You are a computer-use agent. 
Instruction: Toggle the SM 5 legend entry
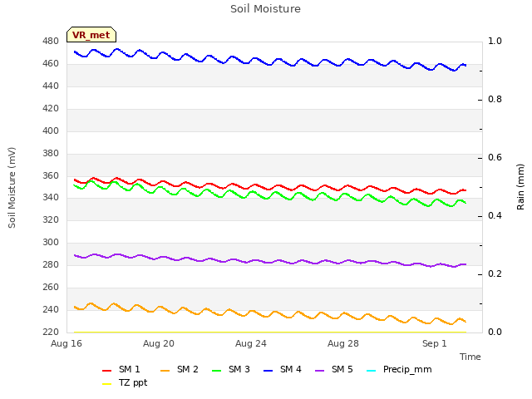pos(334,369)
